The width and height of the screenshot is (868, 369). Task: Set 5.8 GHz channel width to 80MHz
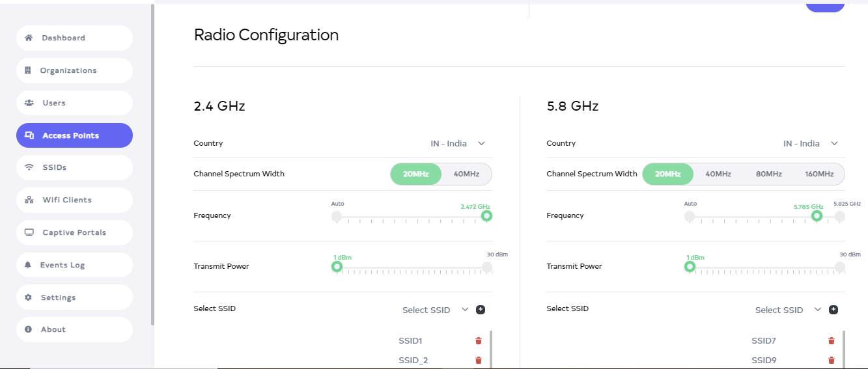pos(769,174)
